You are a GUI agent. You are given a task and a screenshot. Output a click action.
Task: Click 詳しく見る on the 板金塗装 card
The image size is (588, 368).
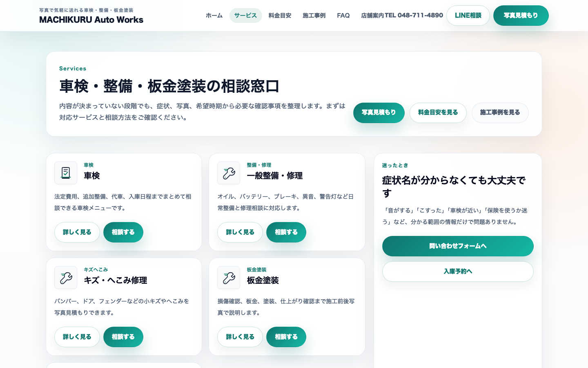coord(240,337)
